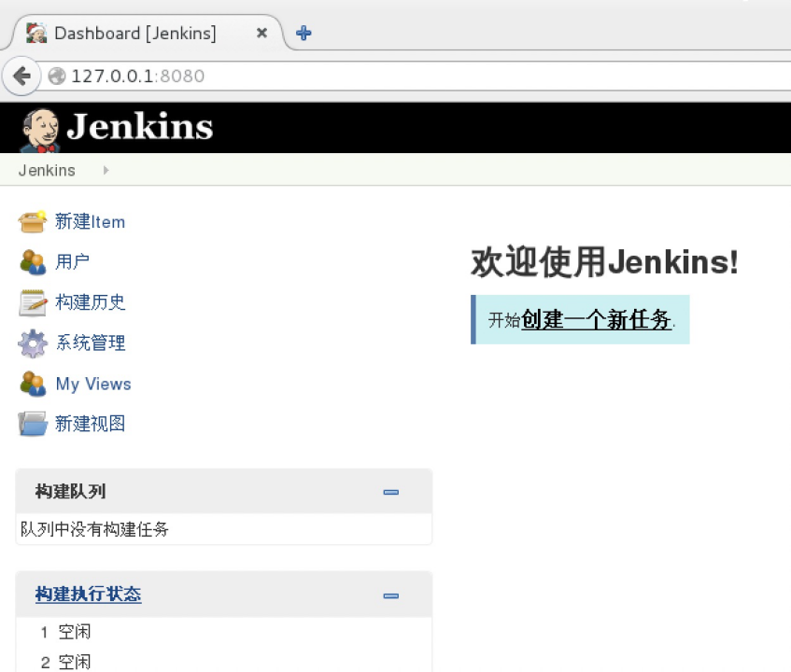Click the My Views people icon
The height and width of the screenshot is (672, 791).
[x=33, y=384]
